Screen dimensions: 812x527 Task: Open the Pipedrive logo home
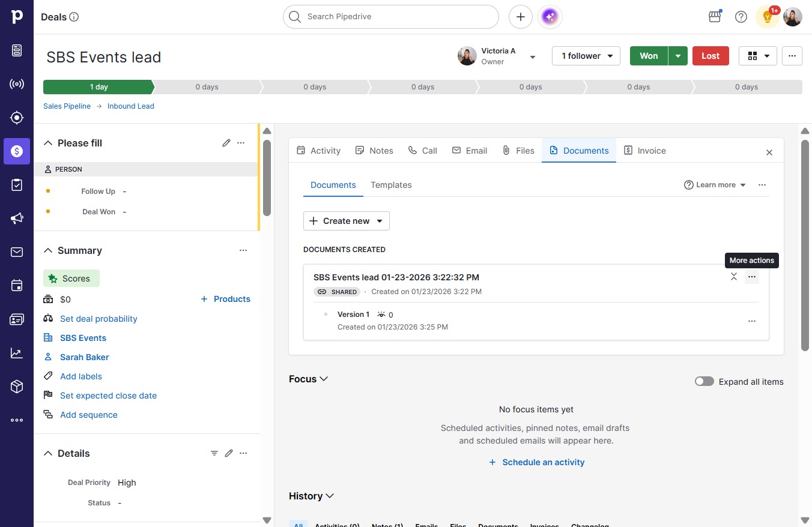point(17,17)
